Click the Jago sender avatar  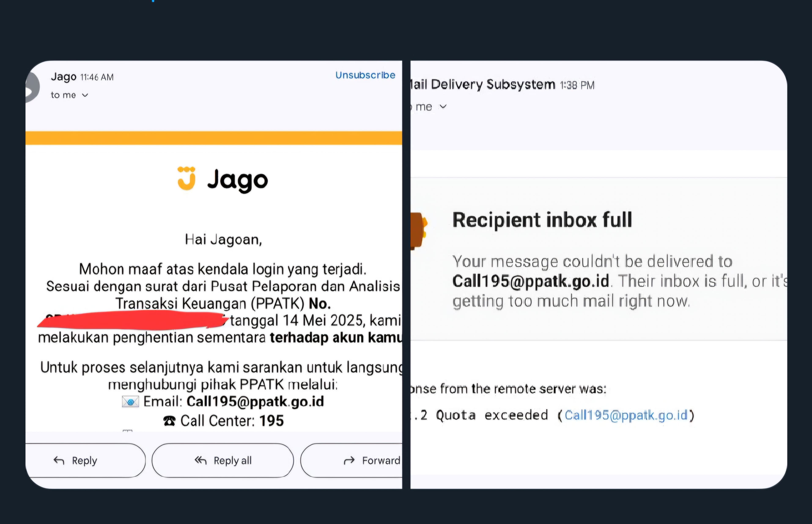pyautogui.click(x=33, y=87)
